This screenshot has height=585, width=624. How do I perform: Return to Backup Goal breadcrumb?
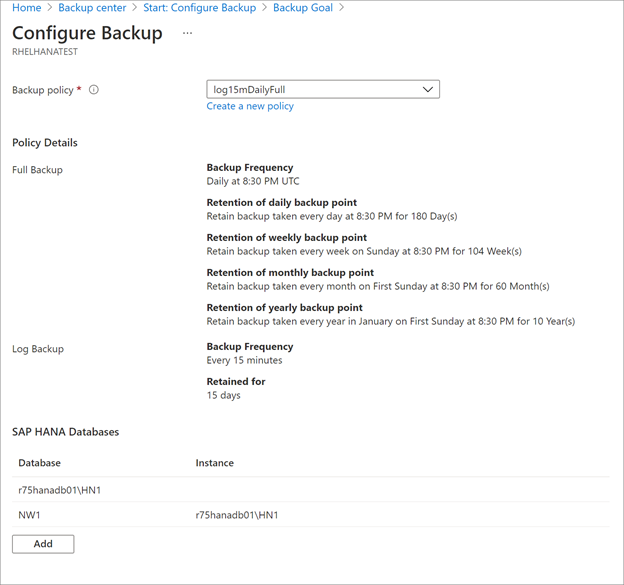click(x=304, y=8)
